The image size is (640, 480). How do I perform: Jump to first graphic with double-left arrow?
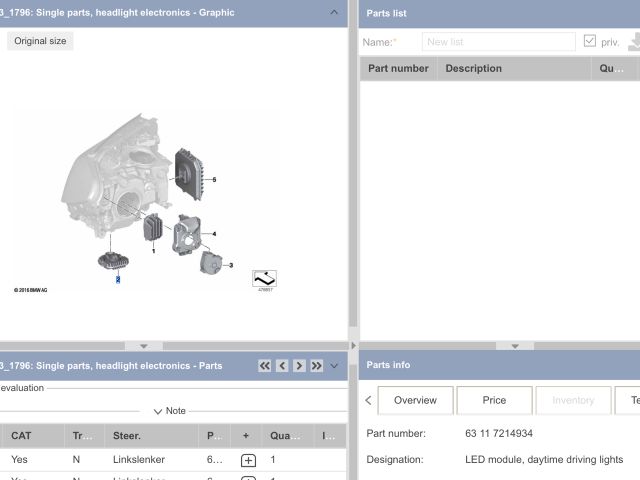(x=265, y=366)
